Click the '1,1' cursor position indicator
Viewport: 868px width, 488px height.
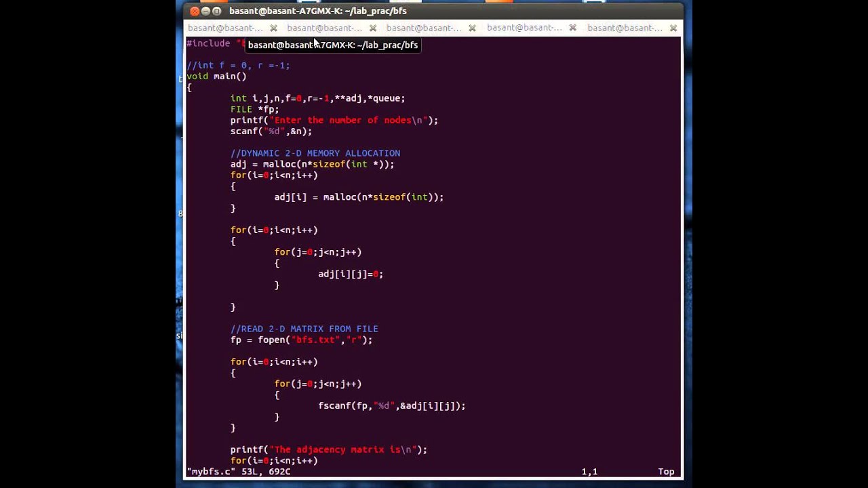tap(589, 471)
